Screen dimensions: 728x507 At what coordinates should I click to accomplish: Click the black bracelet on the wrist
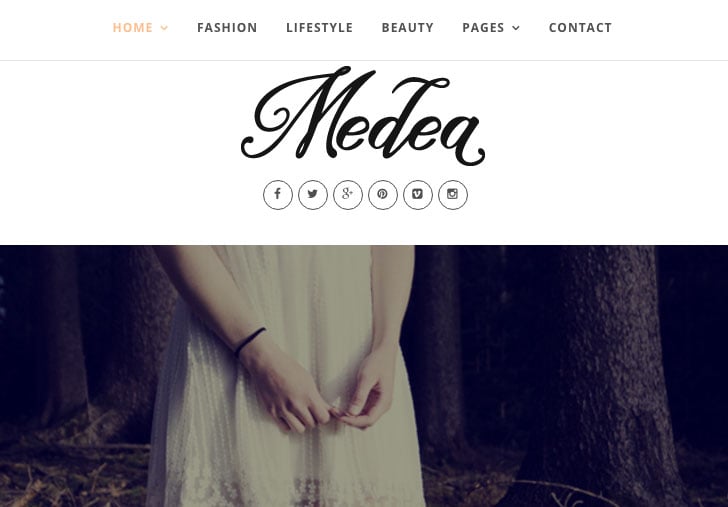point(250,341)
